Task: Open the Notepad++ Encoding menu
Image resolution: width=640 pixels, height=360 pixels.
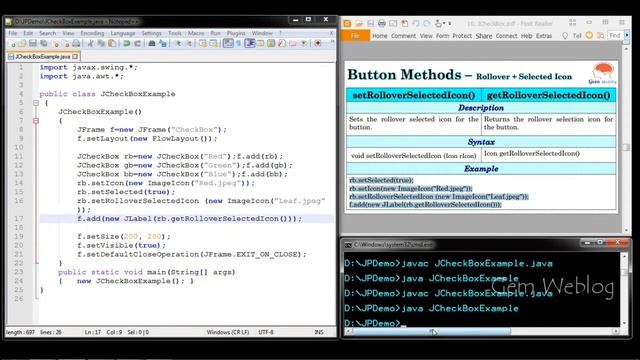Action: tap(92, 33)
